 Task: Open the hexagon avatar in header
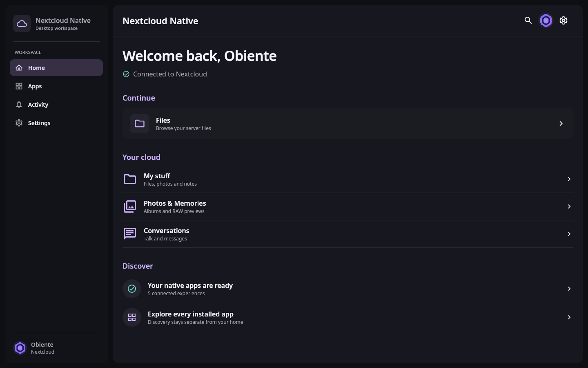[x=546, y=20]
